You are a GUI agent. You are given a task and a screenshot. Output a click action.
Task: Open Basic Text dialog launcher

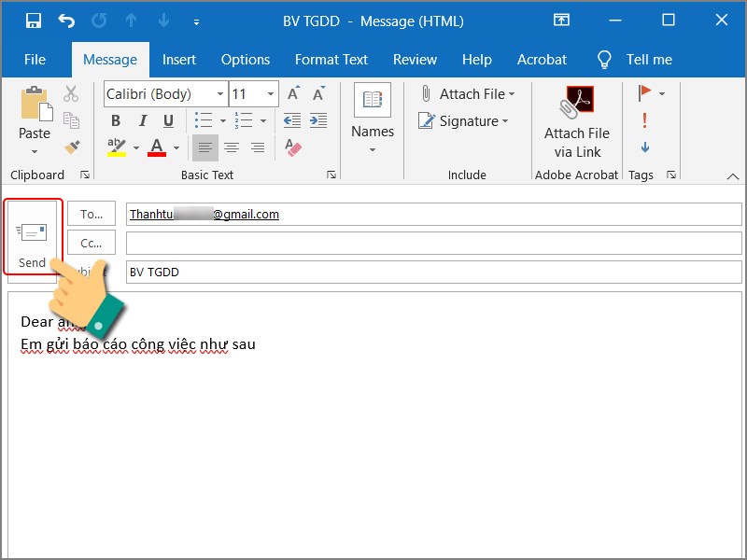pos(331,175)
